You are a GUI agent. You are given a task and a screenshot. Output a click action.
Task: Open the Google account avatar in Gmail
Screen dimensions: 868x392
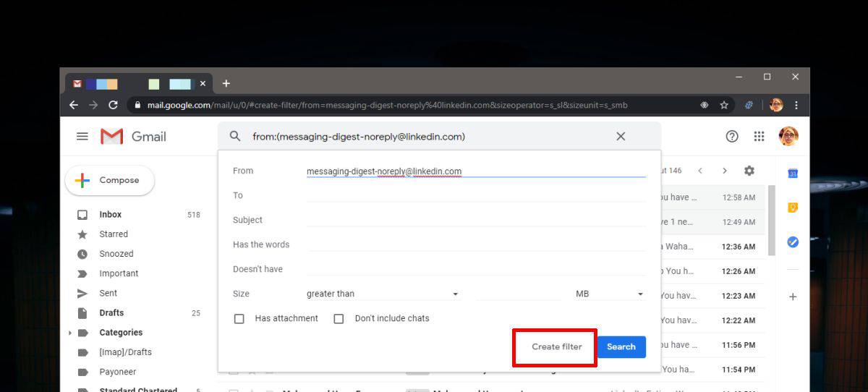[x=788, y=136]
